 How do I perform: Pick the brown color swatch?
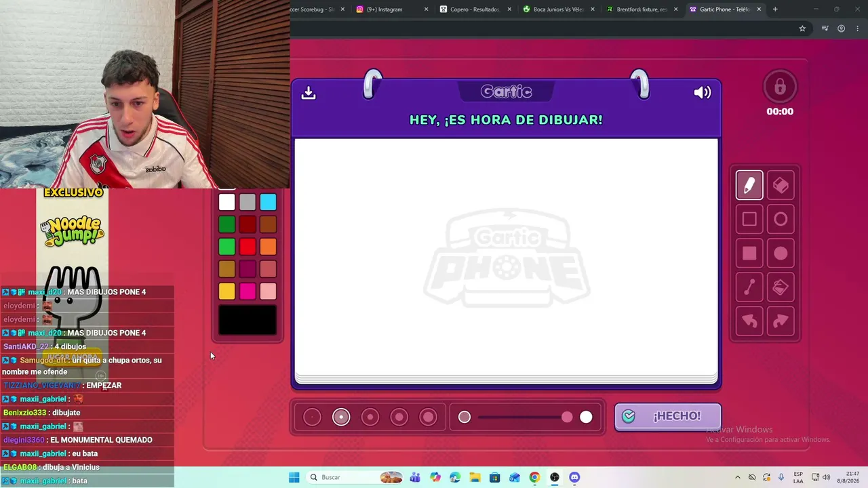pyautogui.click(x=268, y=224)
